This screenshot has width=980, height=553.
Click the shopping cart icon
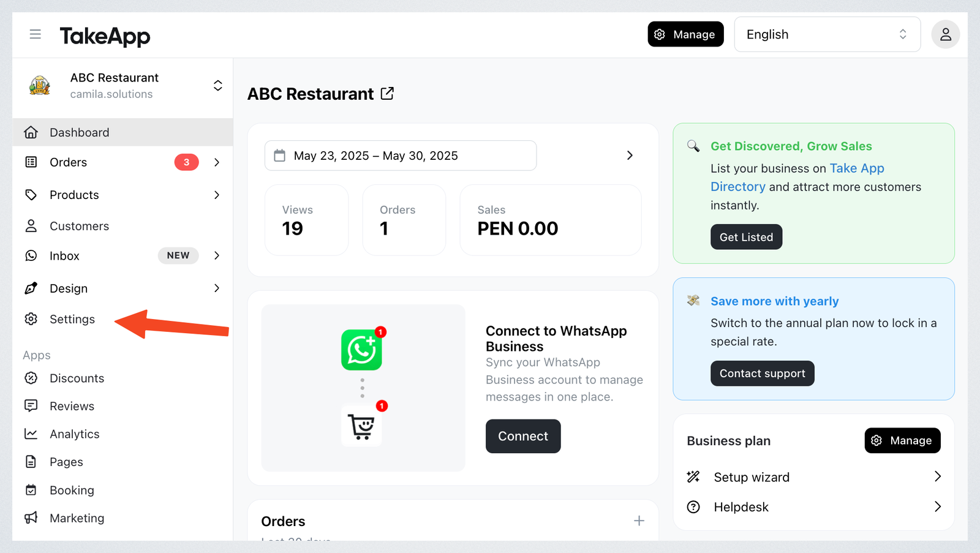click(x=361, y=426)
